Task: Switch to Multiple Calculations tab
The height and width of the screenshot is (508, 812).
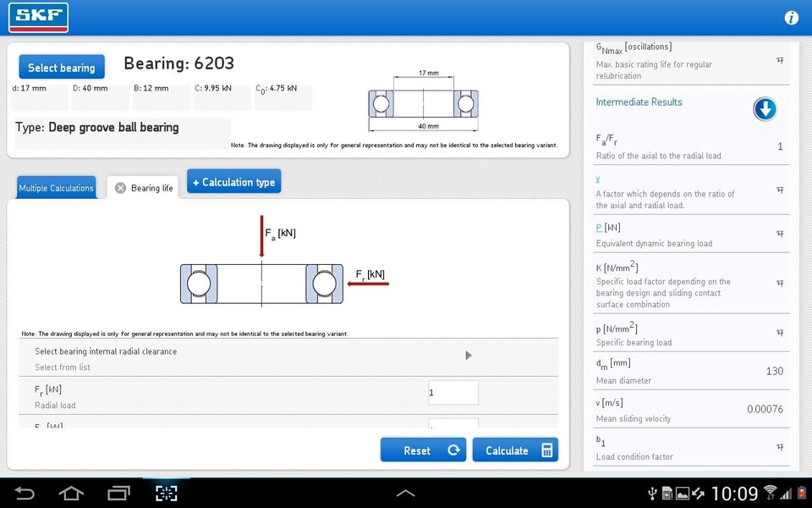Action: [57, 188]
